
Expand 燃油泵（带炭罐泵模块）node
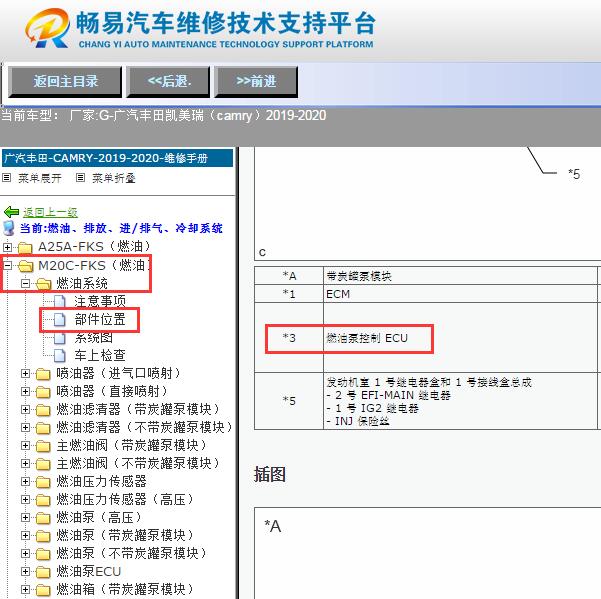click(25, 535)
